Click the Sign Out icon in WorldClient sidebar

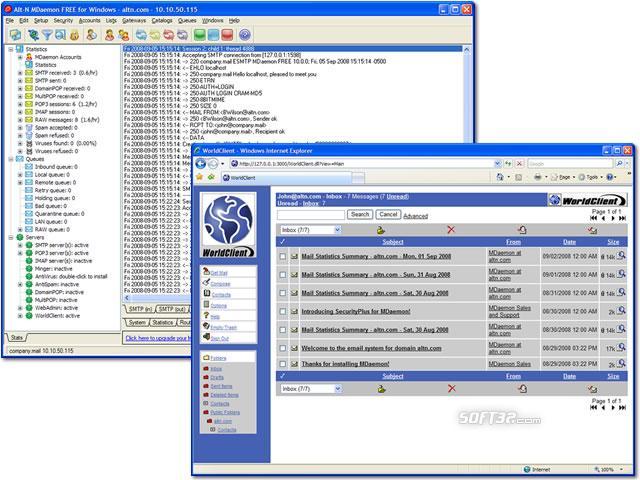click(x=206, y=337)
